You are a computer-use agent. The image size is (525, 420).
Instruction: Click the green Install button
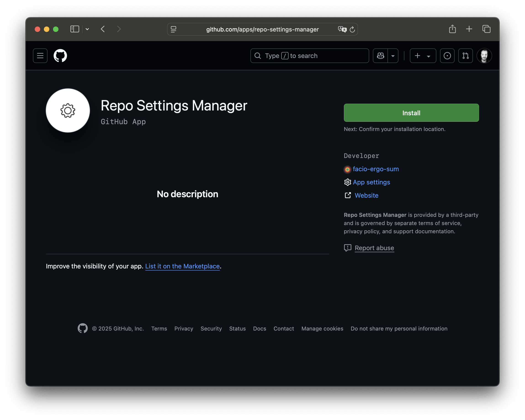tap(411, 113)
